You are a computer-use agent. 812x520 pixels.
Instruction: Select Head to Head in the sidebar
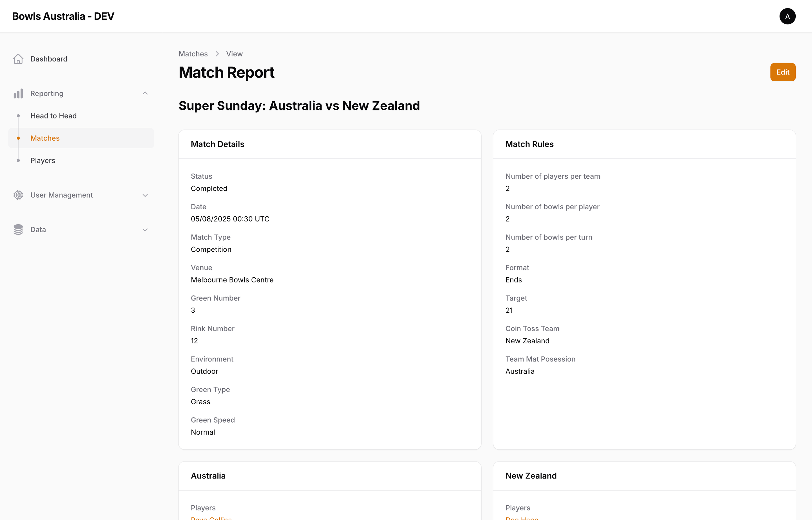coord(53,115)
